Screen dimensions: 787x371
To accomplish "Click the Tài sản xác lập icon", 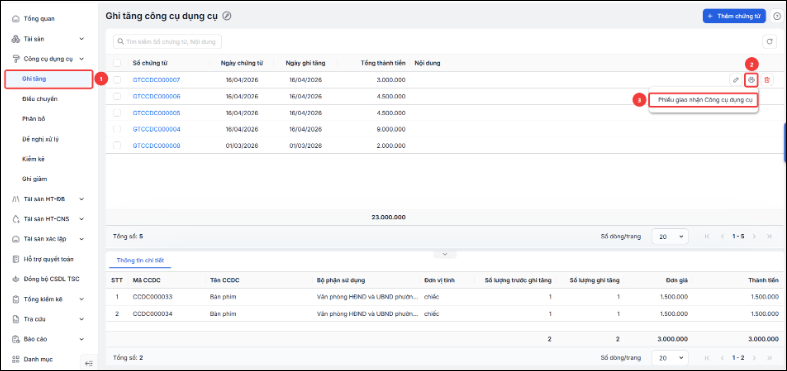I will pyautogui.click(x=15, y=239).
